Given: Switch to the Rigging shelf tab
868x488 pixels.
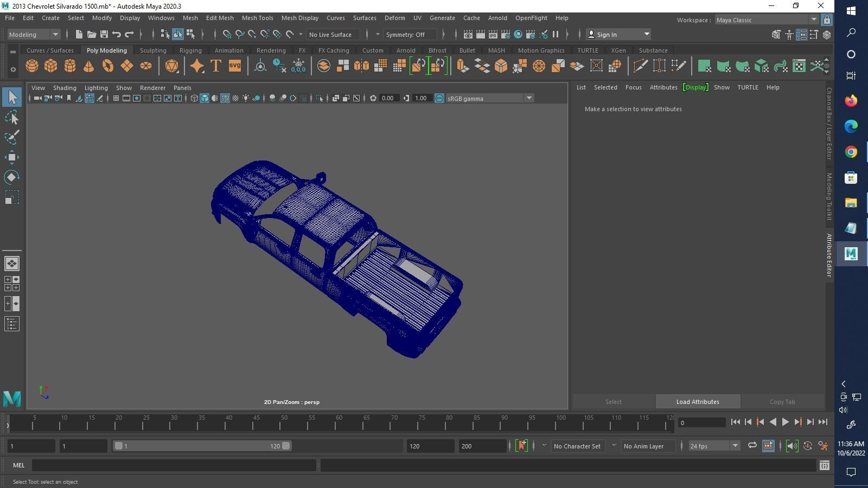Looking at the screenshot, I should [x=190, y=50].
